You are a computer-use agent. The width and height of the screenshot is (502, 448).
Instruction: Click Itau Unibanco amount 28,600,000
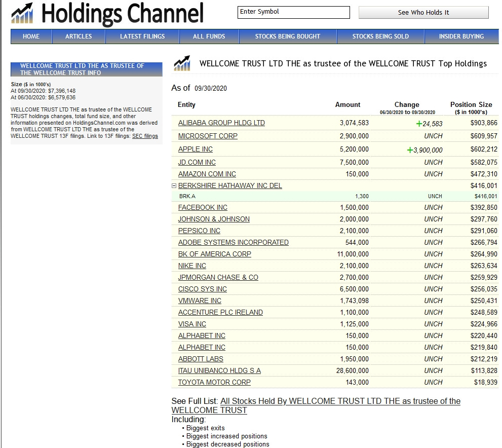point(353,371)
